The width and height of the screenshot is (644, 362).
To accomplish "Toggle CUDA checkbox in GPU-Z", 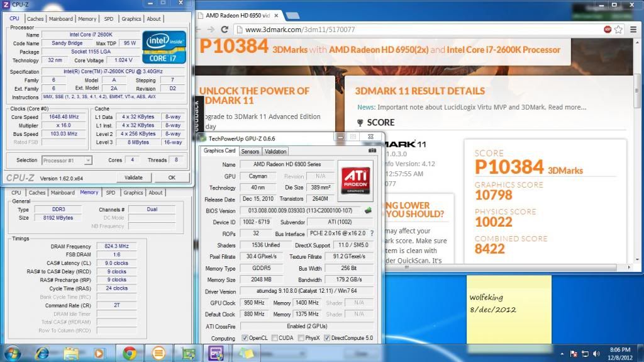I will 274,337.
